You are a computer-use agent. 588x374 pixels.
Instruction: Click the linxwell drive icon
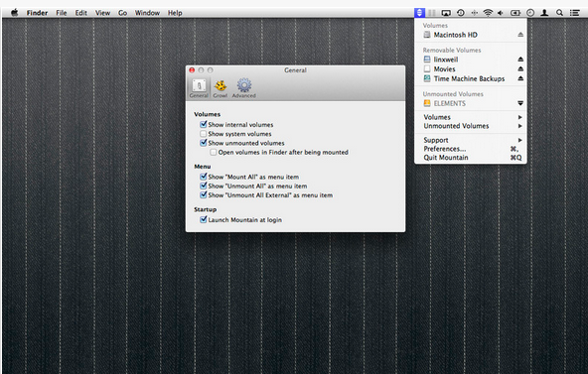pos(427,60)
